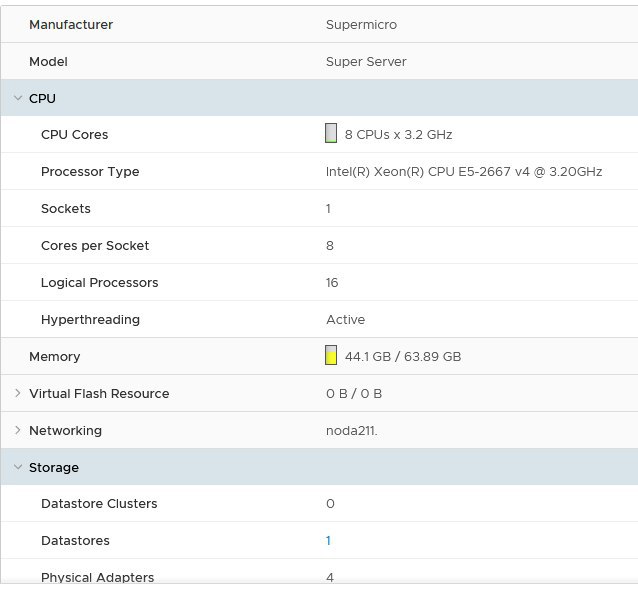638x590 pixels.
Task: Select the Logical Processors row
Action: pos(319,282)
